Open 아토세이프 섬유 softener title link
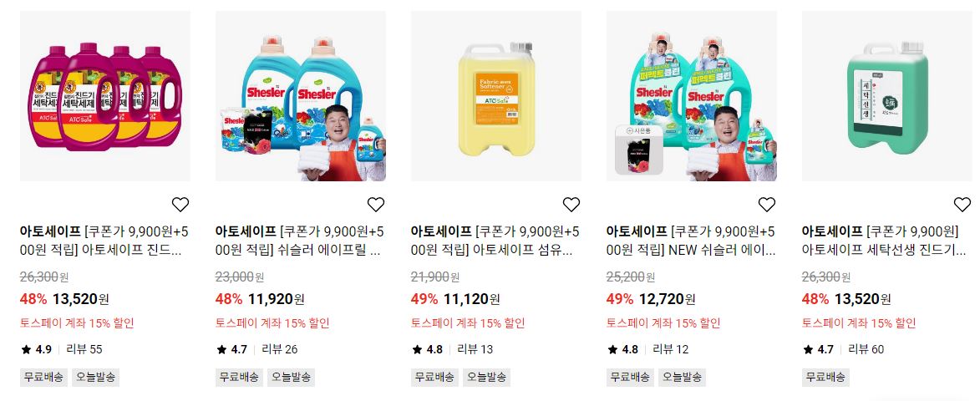The width and height of the screenshot is (980, 401). click(x=495, y=241)
